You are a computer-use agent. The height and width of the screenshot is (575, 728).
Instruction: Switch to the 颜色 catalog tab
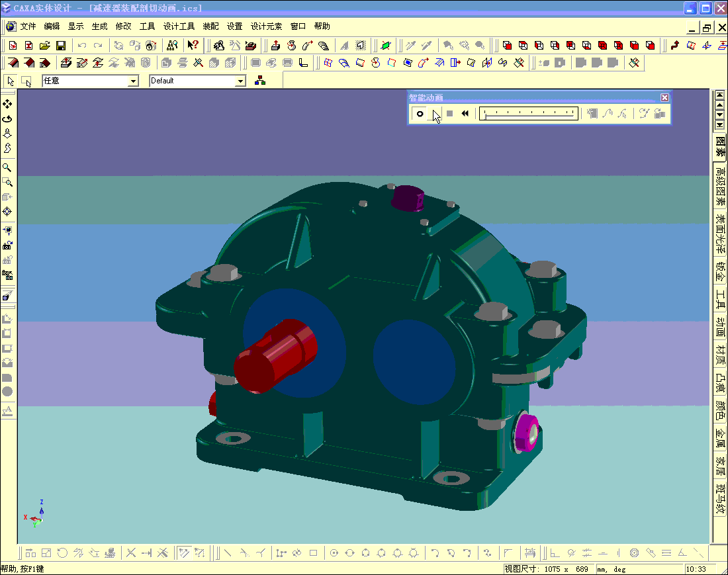pyautogui.click(x=719, y=410)
